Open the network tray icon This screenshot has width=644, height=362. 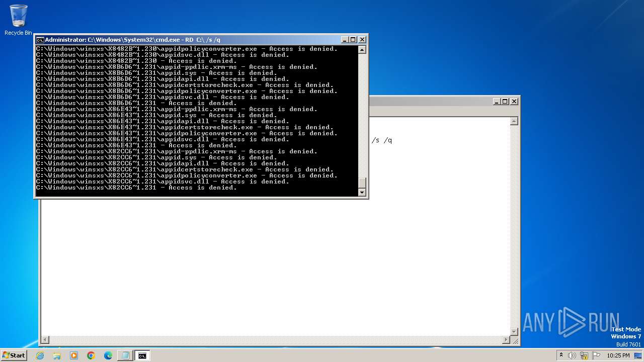pos(584,355)
